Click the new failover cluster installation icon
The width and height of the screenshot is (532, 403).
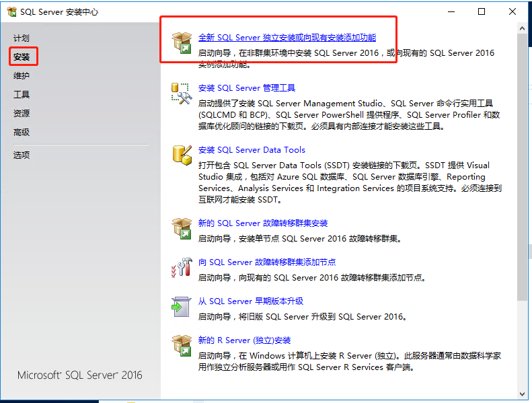pyautogui.click(x=182, y=229)
